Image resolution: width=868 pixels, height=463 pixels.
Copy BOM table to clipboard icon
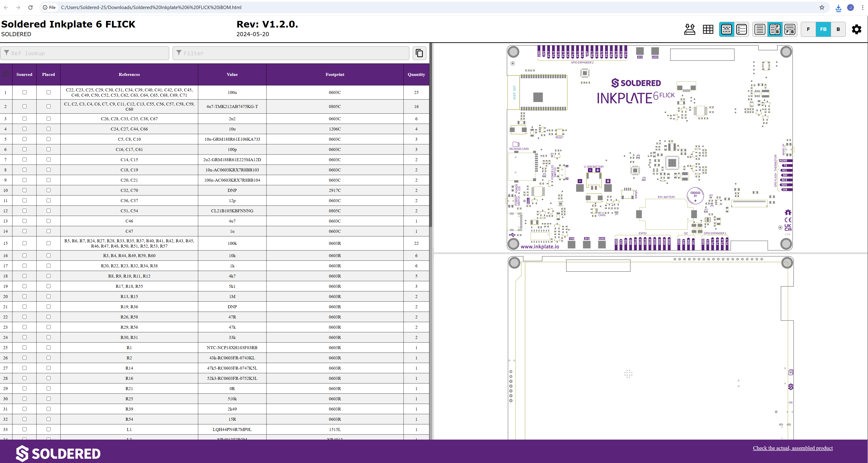coord(419,53)
